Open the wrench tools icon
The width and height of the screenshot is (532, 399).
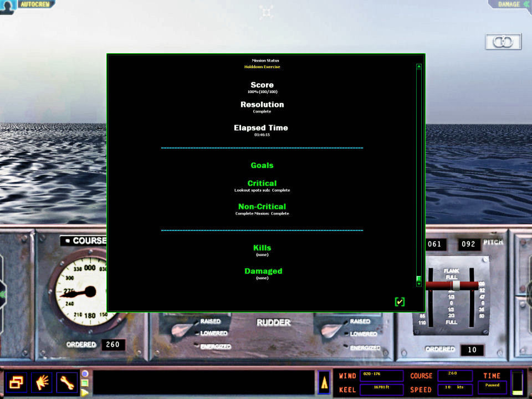click(x=67, y=382)
